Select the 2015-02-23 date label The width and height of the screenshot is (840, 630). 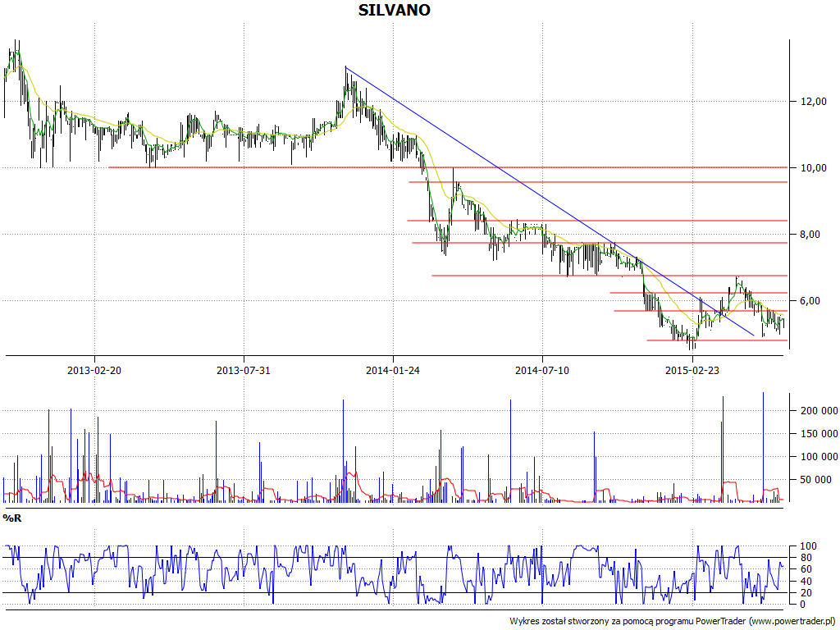[x=692, y=370]
